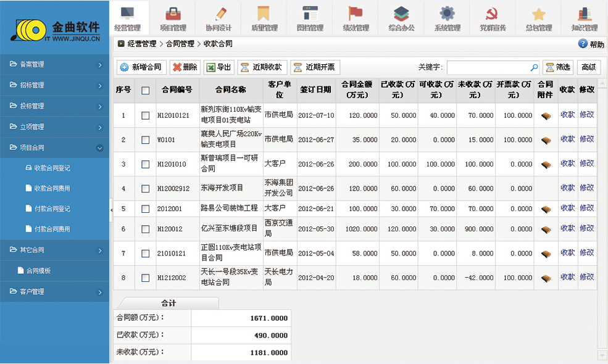Image resolution: width=608 pixels, height=364 pixels.
Task: Click the 新增合同 button
Action: point(141,67)
